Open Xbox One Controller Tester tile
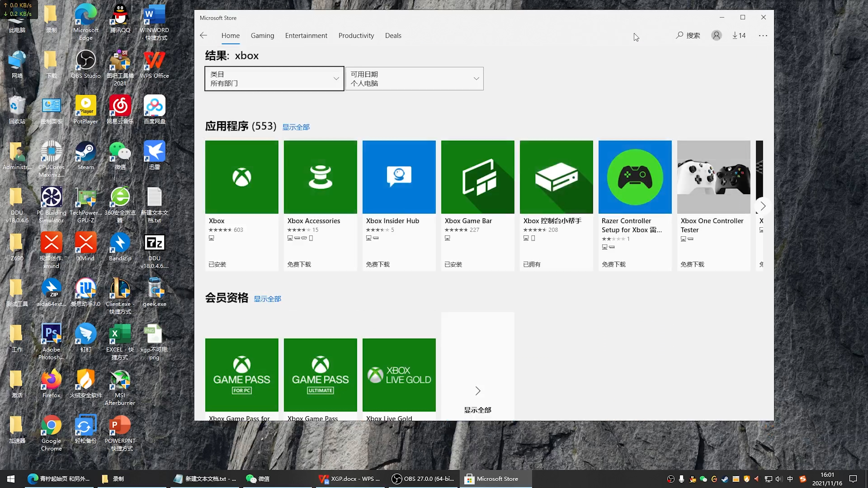868x488 pixels. point(714,205)
